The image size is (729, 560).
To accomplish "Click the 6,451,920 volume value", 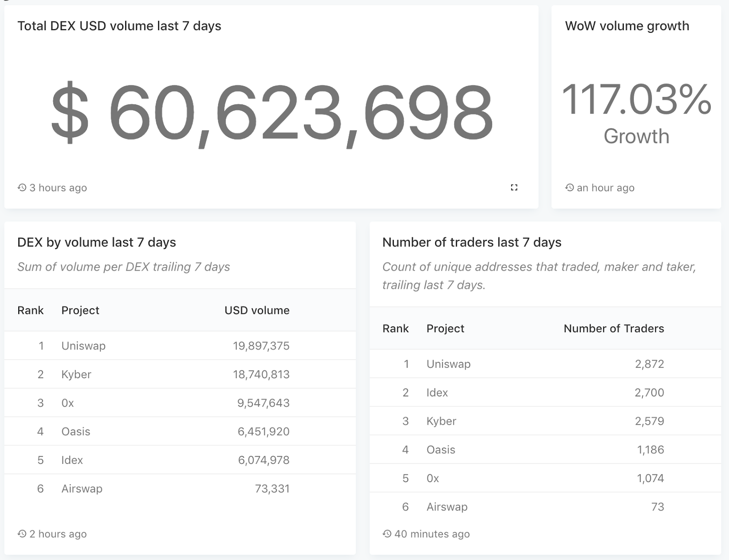I will [263, 432].
